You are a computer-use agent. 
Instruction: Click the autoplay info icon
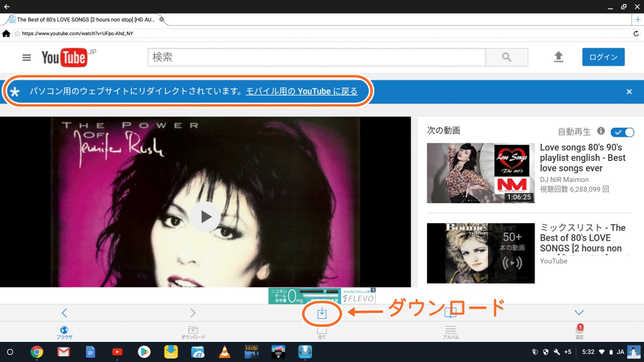click(601, 131)
